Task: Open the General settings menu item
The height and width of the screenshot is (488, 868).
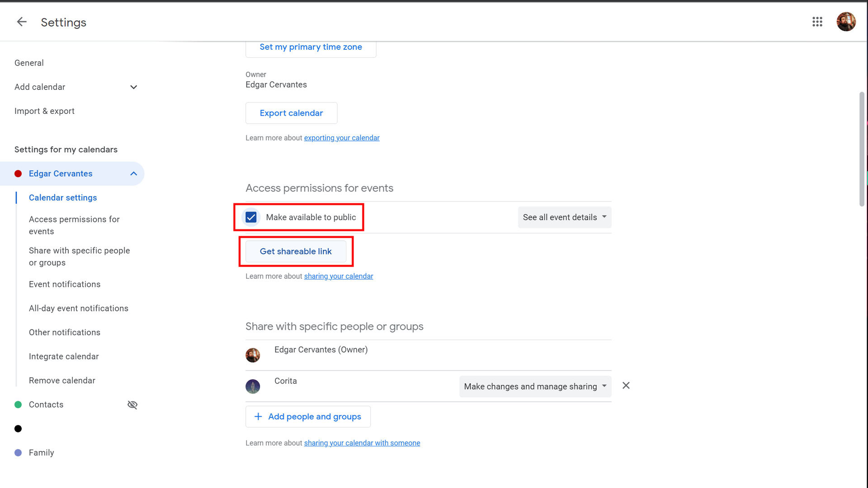Action: point(29,63)
